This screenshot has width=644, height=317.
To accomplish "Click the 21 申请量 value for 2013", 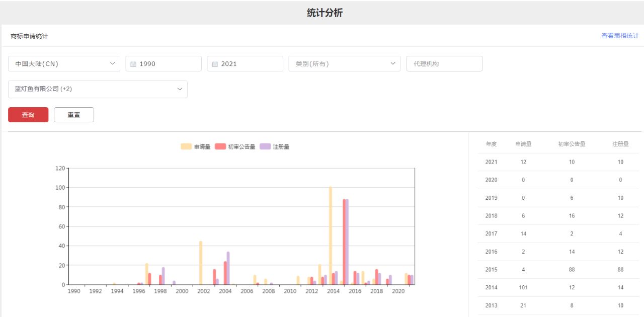I will 523,305.
